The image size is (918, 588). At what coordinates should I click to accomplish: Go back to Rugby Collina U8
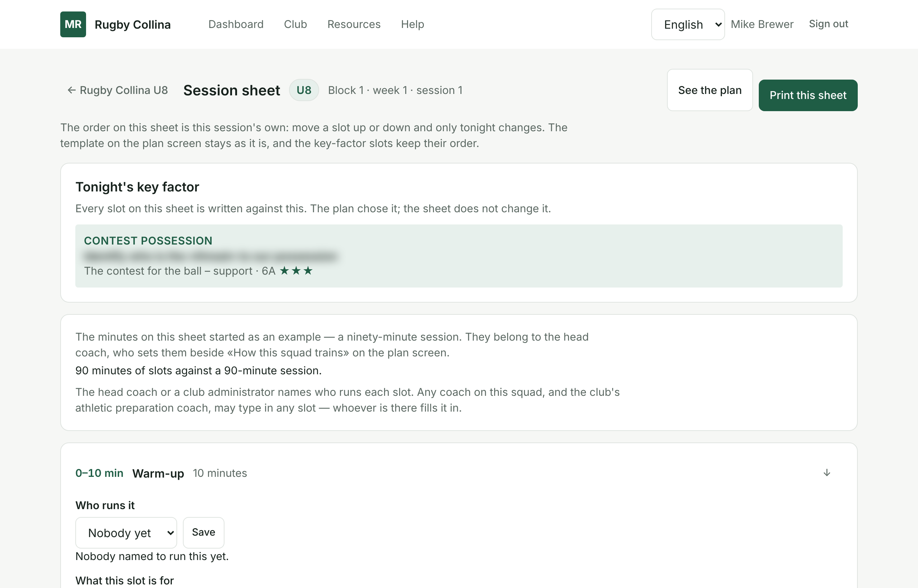[118, 90]
